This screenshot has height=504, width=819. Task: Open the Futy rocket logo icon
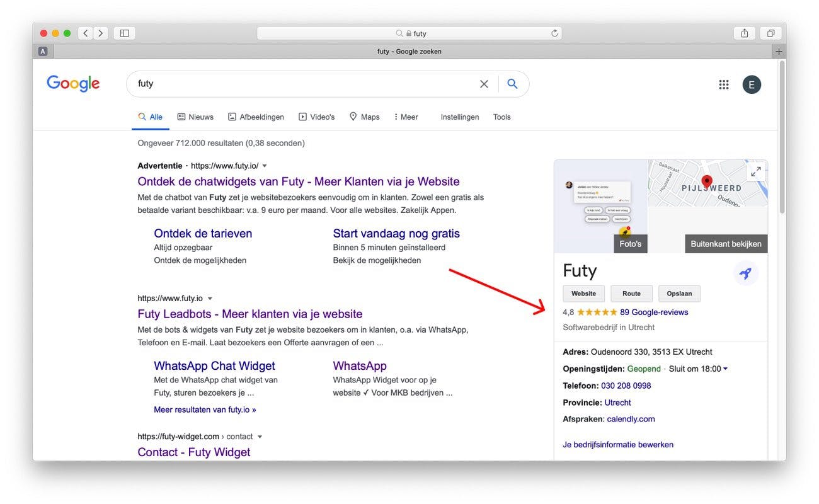(746, 273)
